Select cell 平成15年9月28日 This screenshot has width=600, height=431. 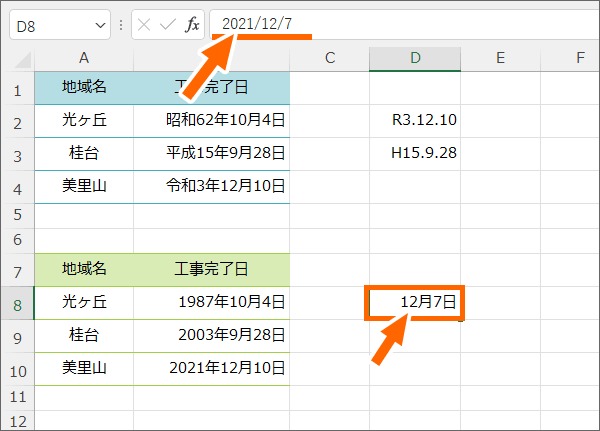[212, 154]
